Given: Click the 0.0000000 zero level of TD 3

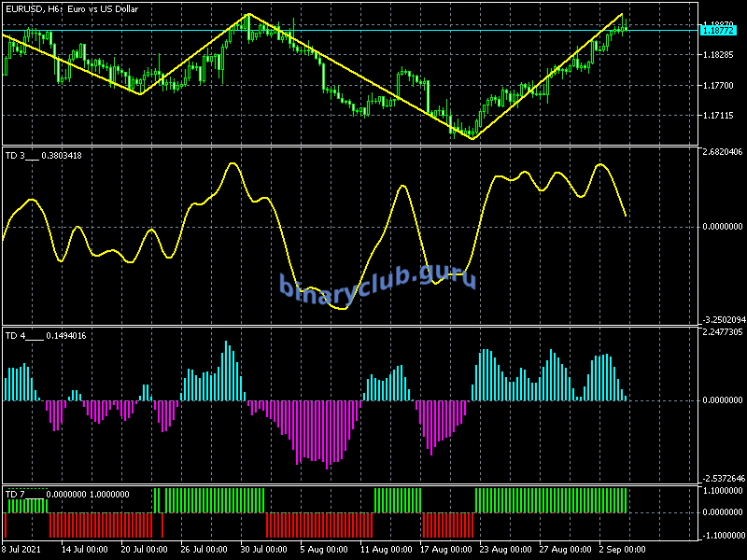Looking at the screenshot, I should point(722,226).
